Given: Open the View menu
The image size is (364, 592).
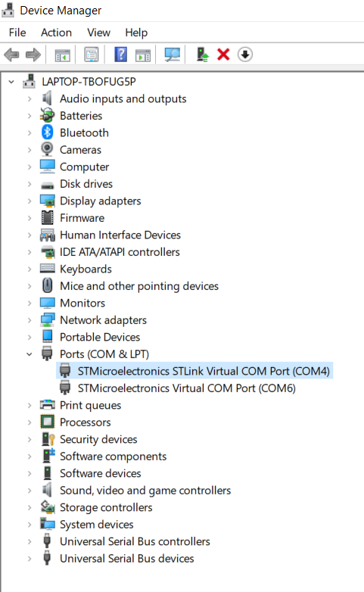Looking at the screenshot, I should coord(98,33).
